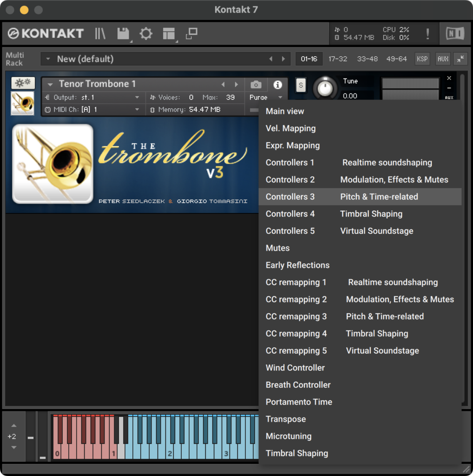Choose Controllers 2 Modulation, Effects & Mutes

360,180
